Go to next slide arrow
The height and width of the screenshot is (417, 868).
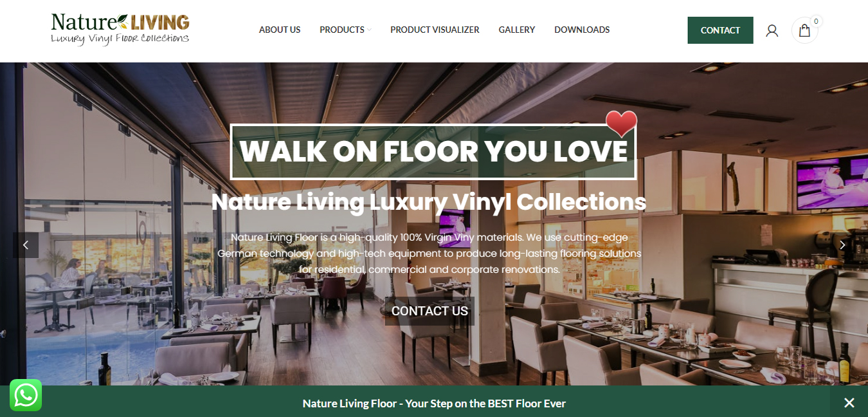coord(842,245)
